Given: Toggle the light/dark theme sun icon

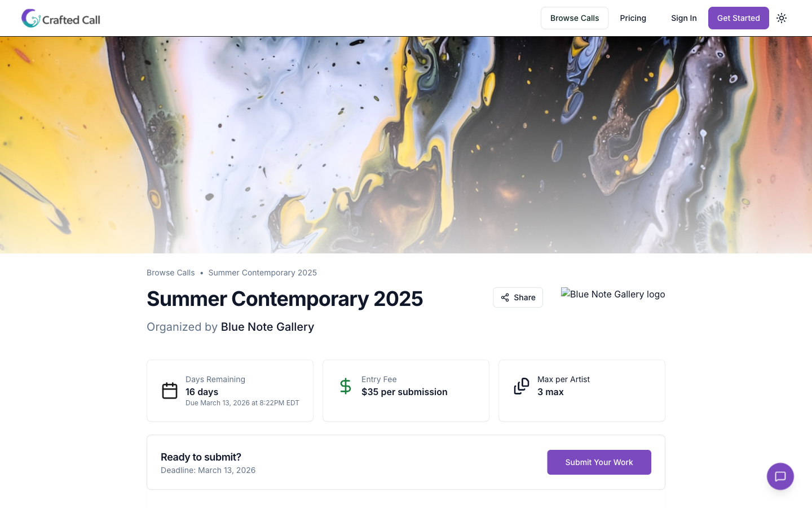Looking at the screenshot, I should point(782,18).
